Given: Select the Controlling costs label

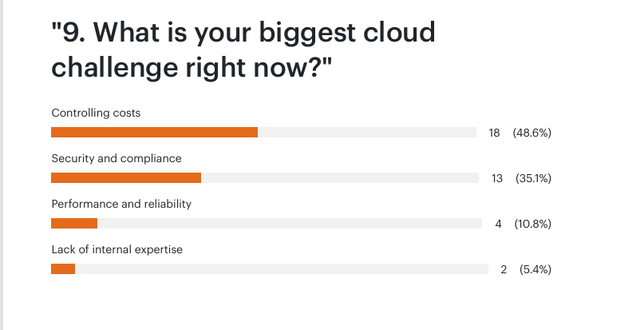Looking at the screenshot, I should (x=96, y=113).
